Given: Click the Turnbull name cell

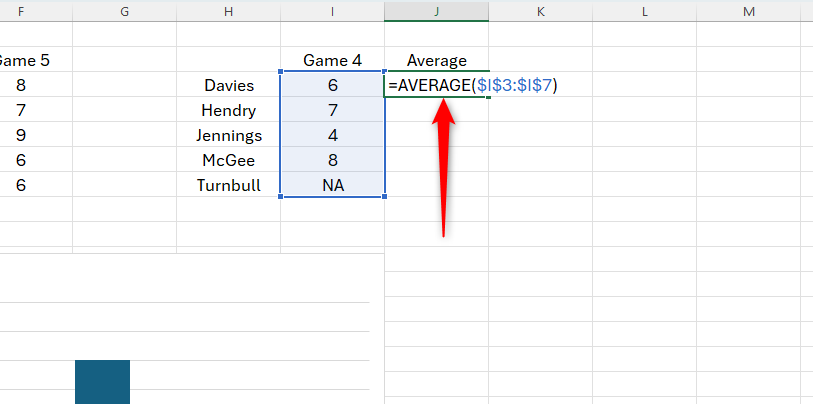Looking at the screenshot, I should tap(228, 184).
